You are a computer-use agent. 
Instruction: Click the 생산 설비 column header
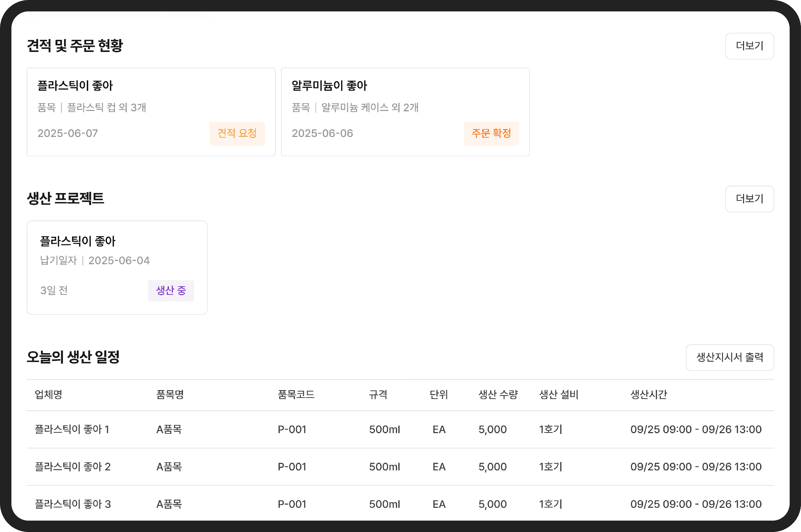pyautogui.click(x=558, y=394)
